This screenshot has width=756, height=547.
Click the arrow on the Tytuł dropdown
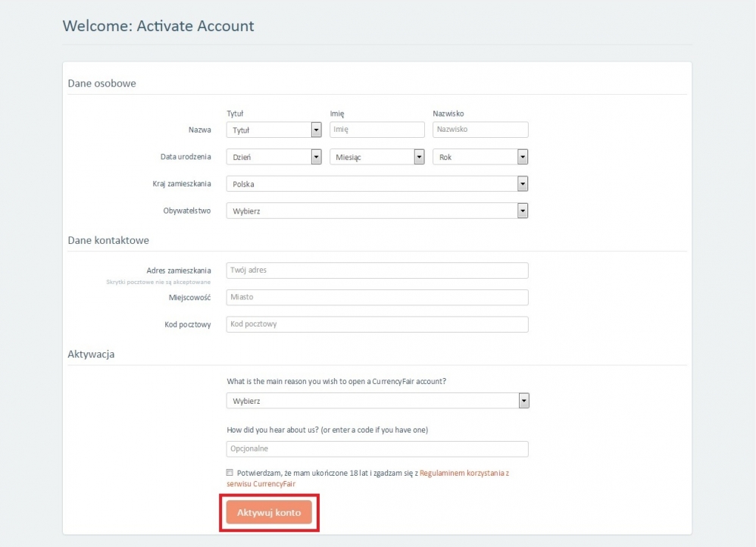click(x=317, y=130)
